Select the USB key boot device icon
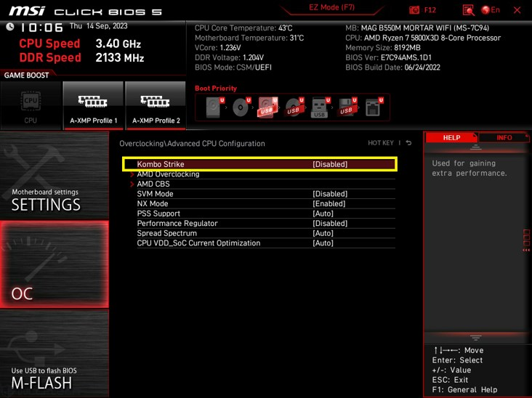This screenshot has width=532, height=398. 321,107
